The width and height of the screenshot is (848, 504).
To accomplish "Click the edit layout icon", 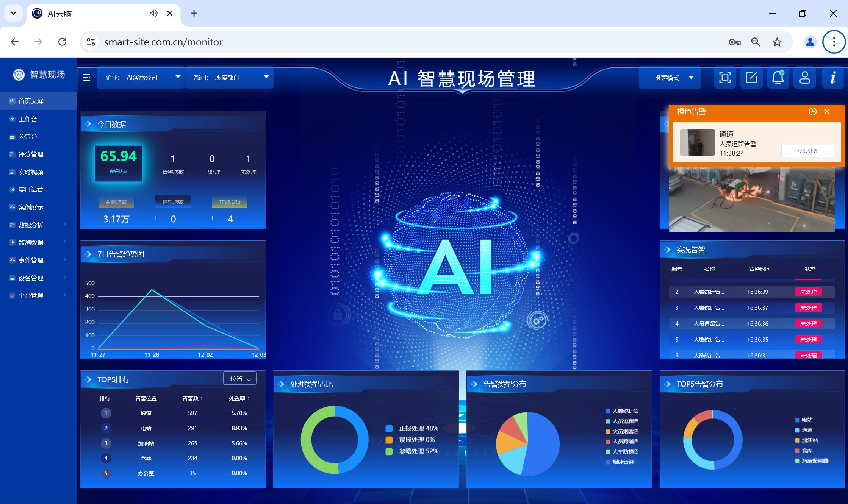I will coord(751,78).
